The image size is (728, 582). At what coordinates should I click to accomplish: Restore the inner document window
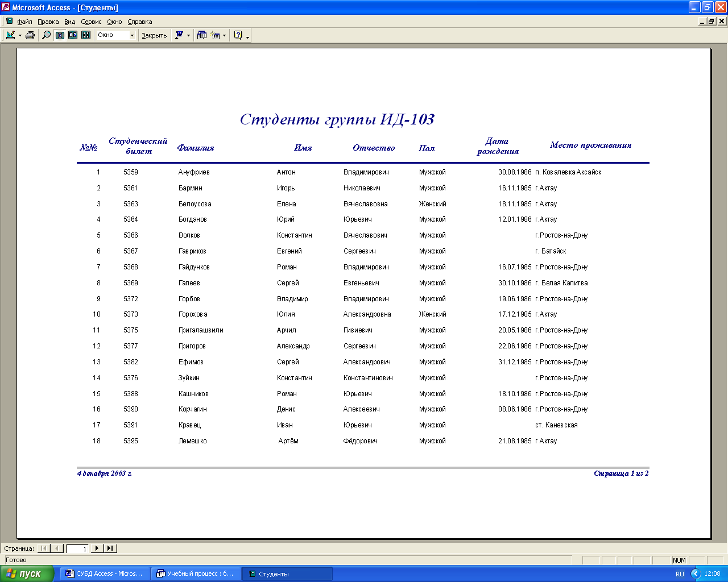pyautogui.click(x=712, y=22)
